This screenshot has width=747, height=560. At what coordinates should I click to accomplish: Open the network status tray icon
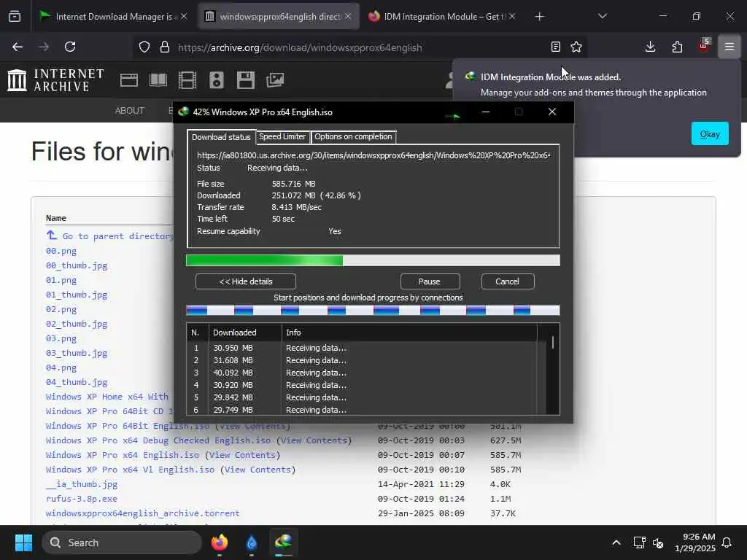(639, 542)
